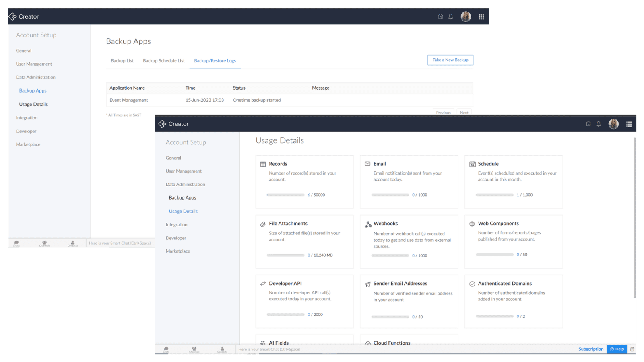The width and height of the screenshot is (644, 362).
Task: Click the Records usage progress bar
Action: tap(285, 195)
